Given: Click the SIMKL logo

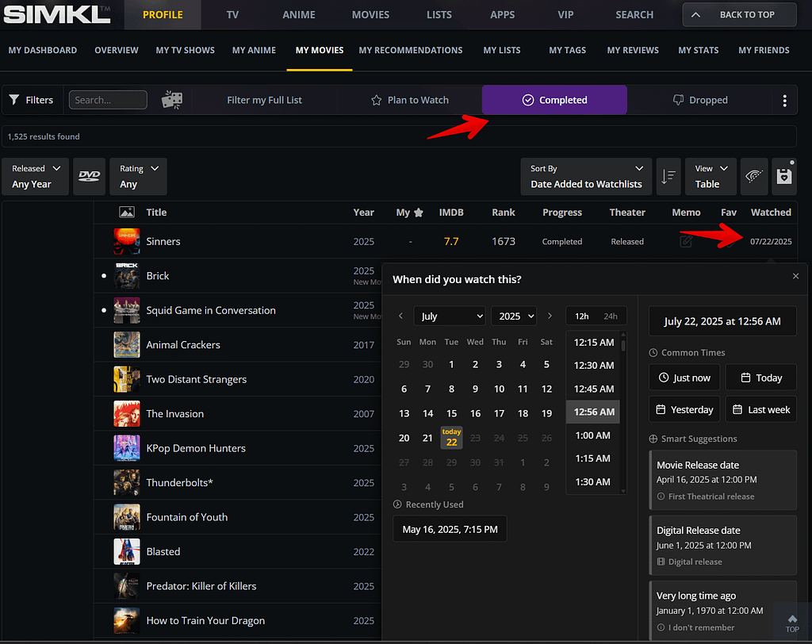Looking at the screenshot, I should [x=57, y=14].
